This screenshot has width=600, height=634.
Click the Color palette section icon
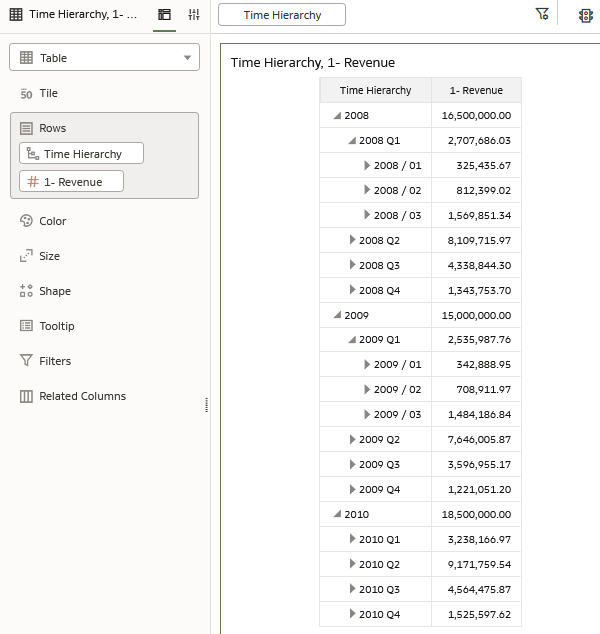click(x=27, y=221)
